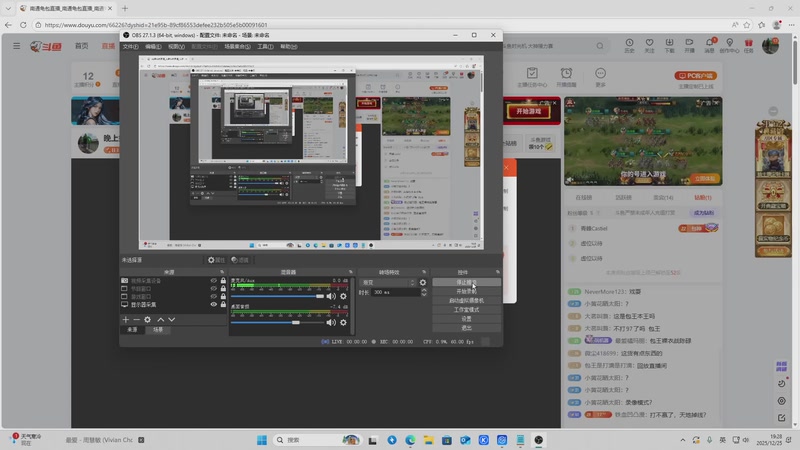
Task: Click Stop Streaming button in OBS controls
Action: click(466, 282)
